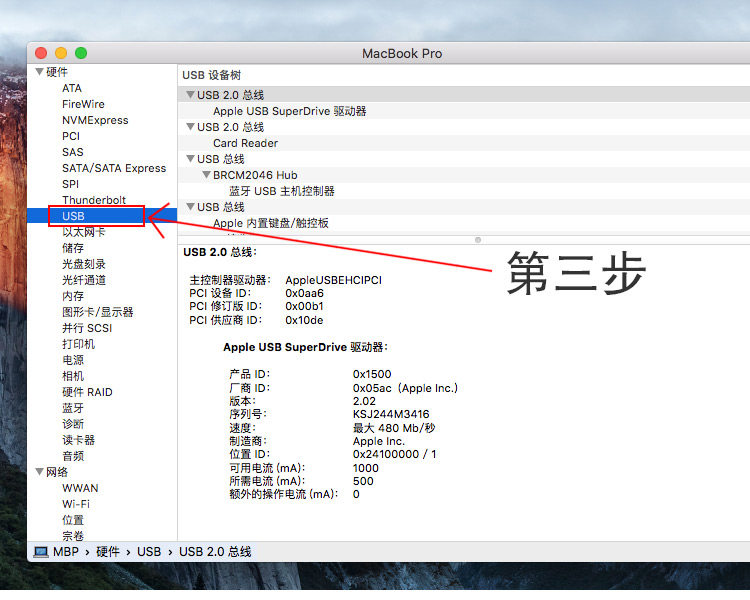Click USB 2.0 总线 in the path bar
The height and width of the screenshot is (600, 750).
coord(215,552)
